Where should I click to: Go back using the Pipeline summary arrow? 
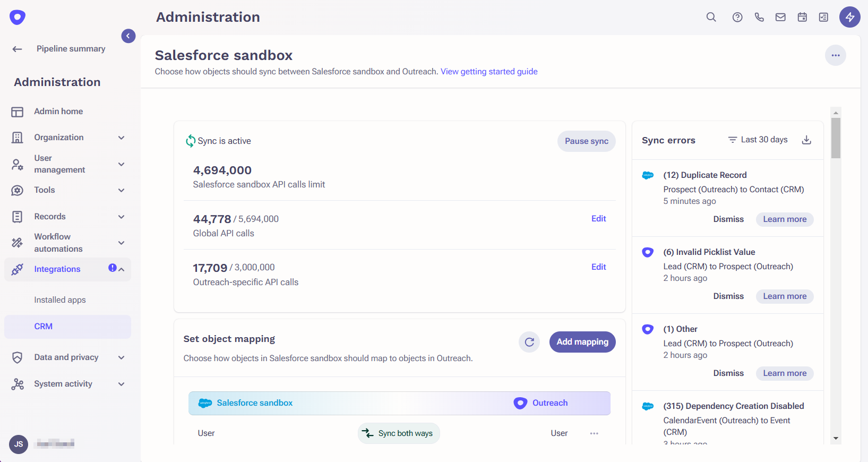[x=17, y=49]
